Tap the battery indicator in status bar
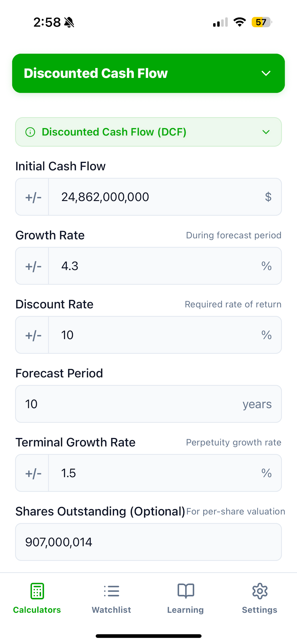Image resolution: width=297 pixels, height=644 pixels. pos(262,22)
